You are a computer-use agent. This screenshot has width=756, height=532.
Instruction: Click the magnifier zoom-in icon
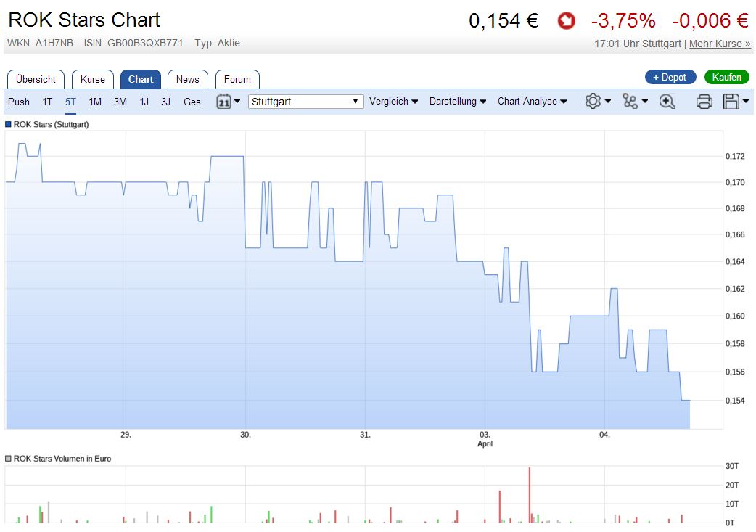(667, 102)
